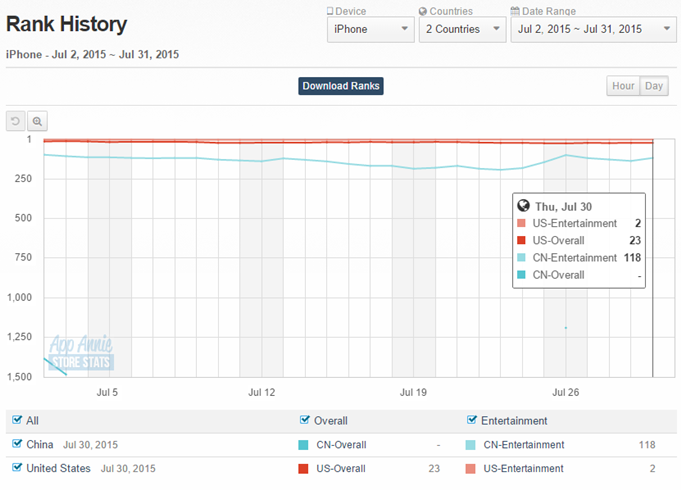Click the calendar icon beside Date Range
Image resolution: width=681 pixels, height=490 pixels.
point(515,11)
